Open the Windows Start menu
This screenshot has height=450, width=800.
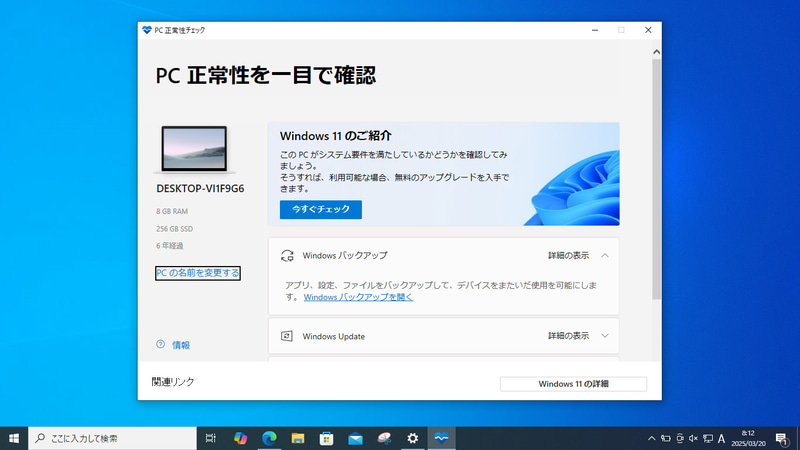click(14, 438)
